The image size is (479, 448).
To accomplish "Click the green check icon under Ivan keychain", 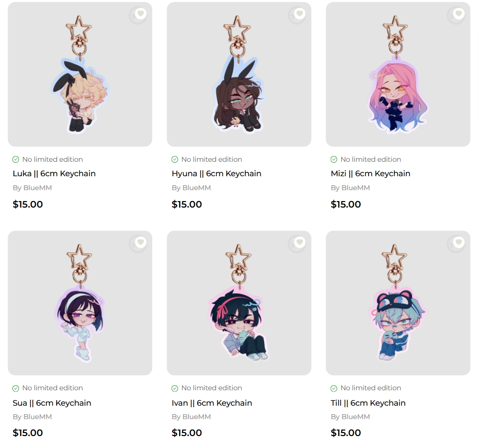I will point(175,388).
